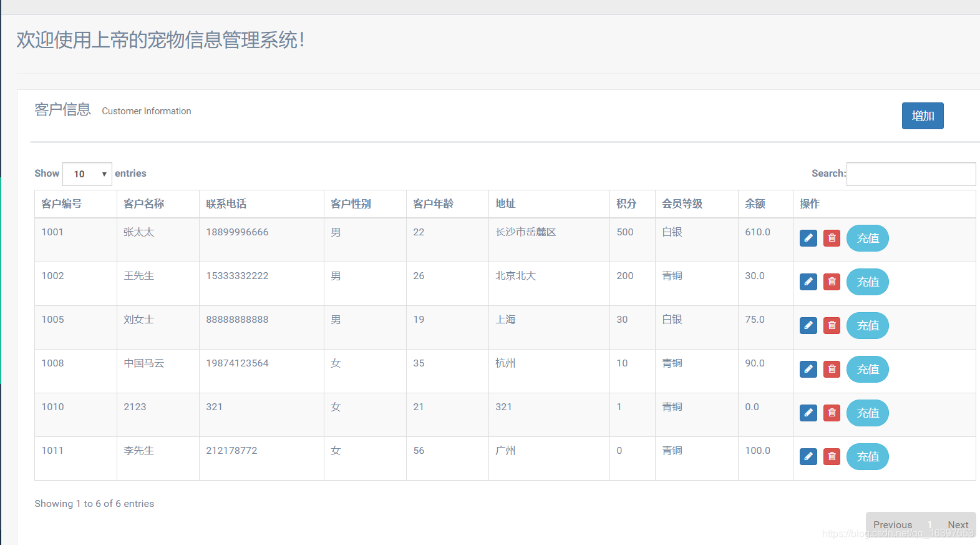Sort by 客户编号 column header
This screenshot has height=545, width=980.
[75, 204]
